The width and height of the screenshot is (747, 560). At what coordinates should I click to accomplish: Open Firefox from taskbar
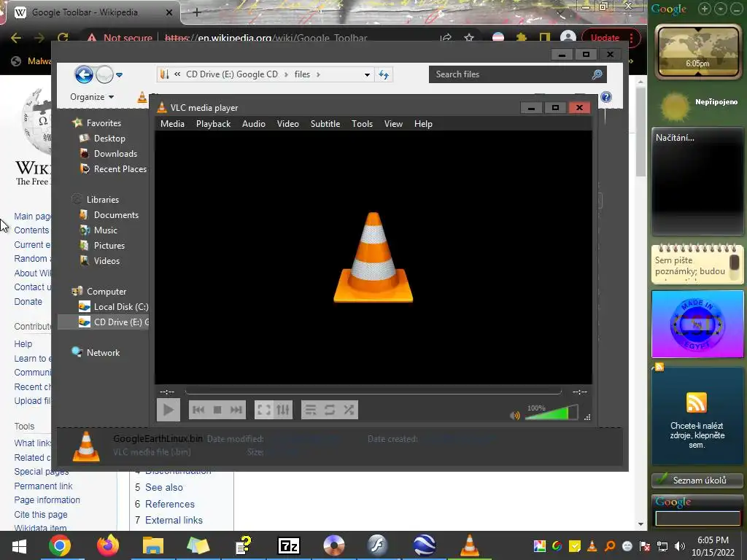tap(108, 545)
